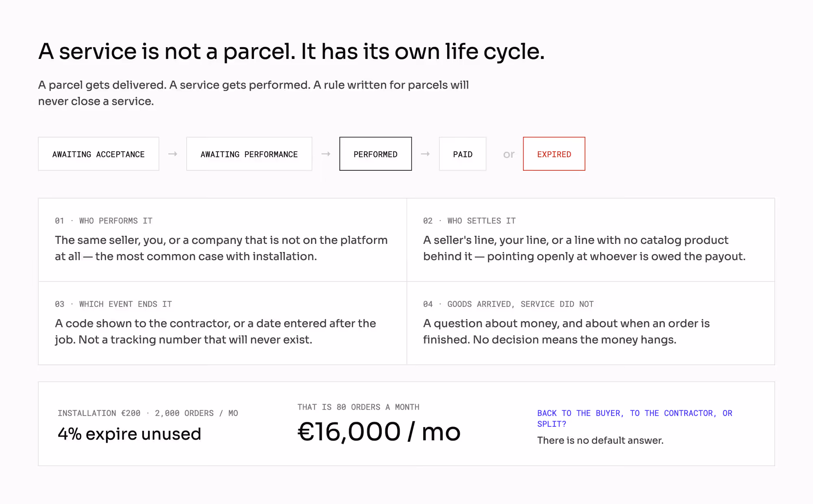Select the Awaiting Acceptance stage box
813x504 pixels.
click(x=98, y=154)
